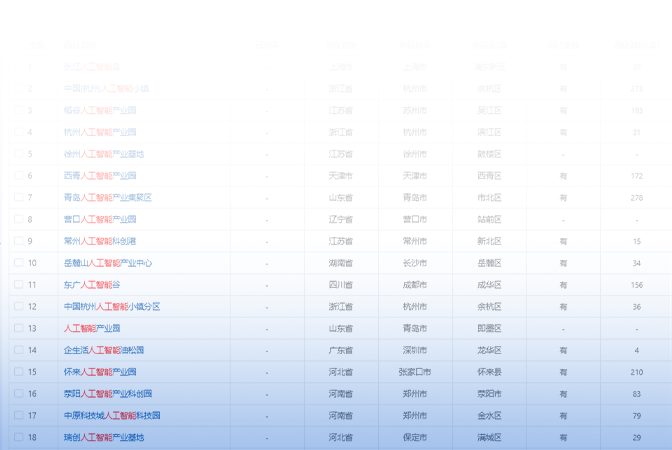Click the 保定市 city cell
The height and width of the screenshot is (450, 672).
click(415, 438)
